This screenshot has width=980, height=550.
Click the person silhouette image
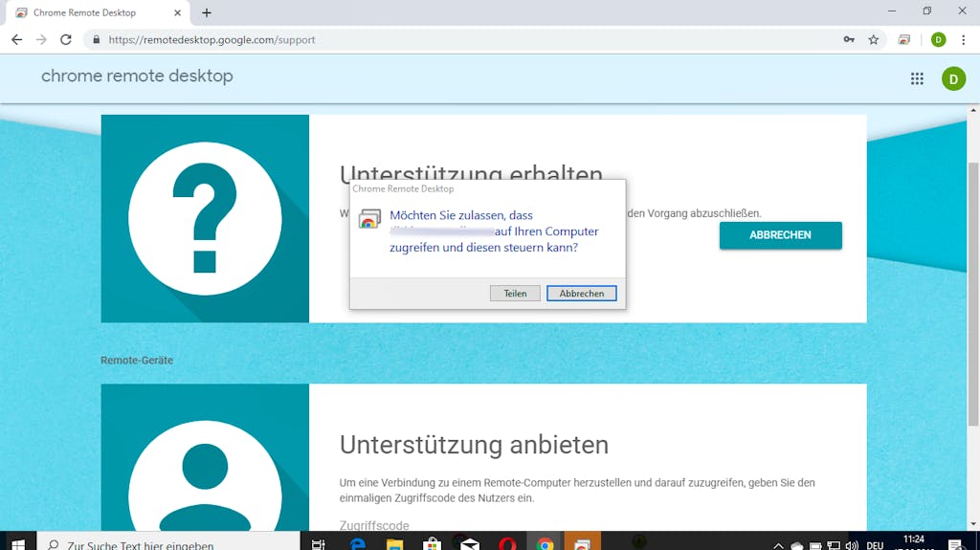(205, 457)
